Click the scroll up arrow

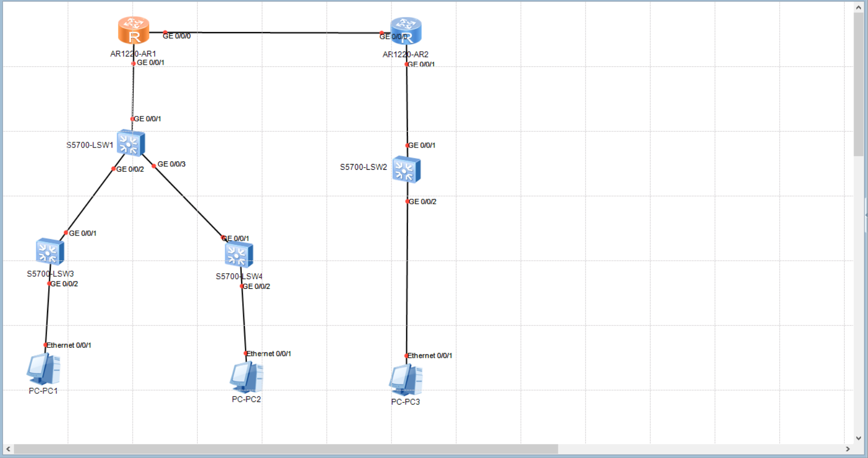[x=859, y=7]
